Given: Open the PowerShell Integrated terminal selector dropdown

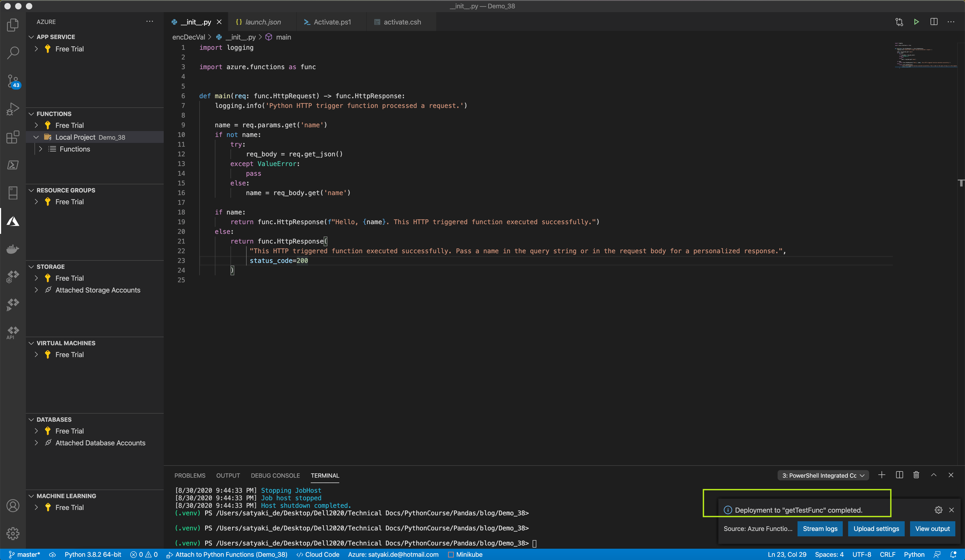Looking at the screenshot, I should [823, 476].
